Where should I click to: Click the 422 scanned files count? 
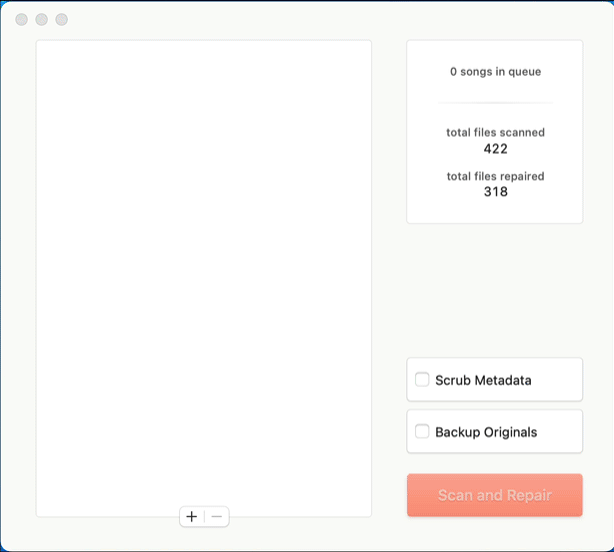coord(495,149)
